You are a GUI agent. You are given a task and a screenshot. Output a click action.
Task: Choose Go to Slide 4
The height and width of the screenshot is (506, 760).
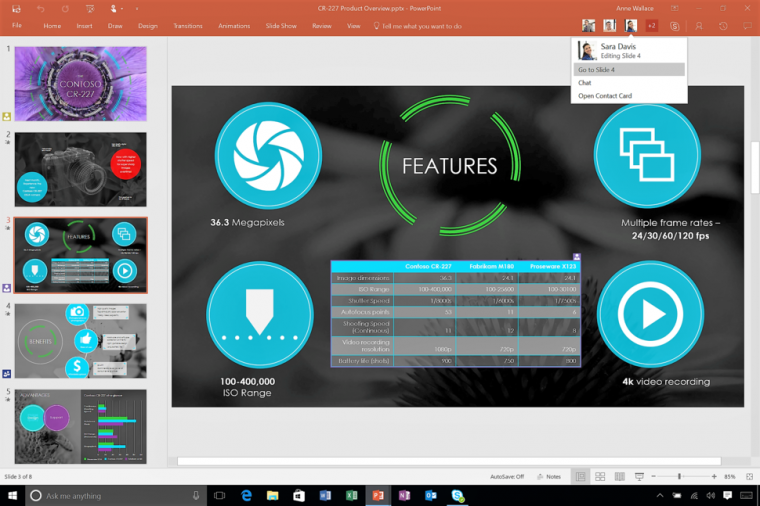click(x=629, y=70)
